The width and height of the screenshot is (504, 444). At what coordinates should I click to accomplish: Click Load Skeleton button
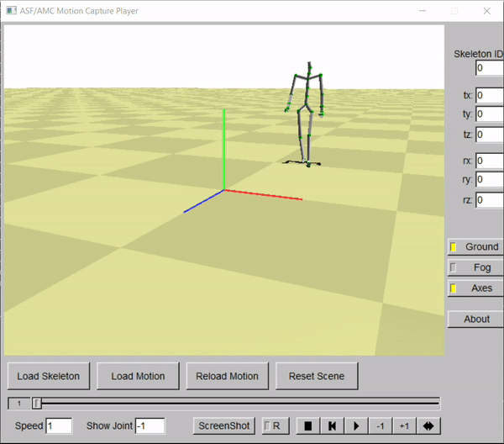coord(49,376)
